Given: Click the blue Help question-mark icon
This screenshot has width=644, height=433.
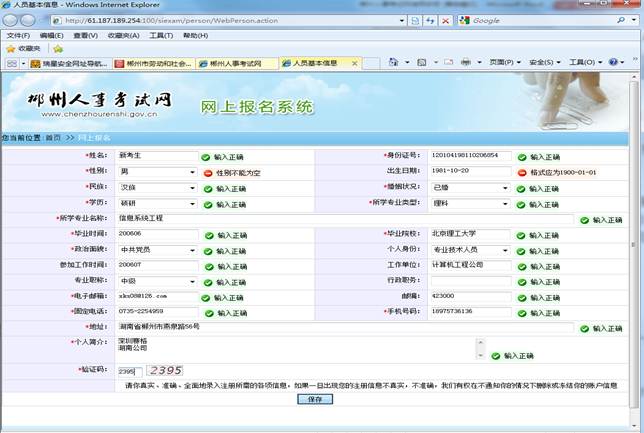Looking at the screenshot, I should pyautogui.click(x=613, y=62).
